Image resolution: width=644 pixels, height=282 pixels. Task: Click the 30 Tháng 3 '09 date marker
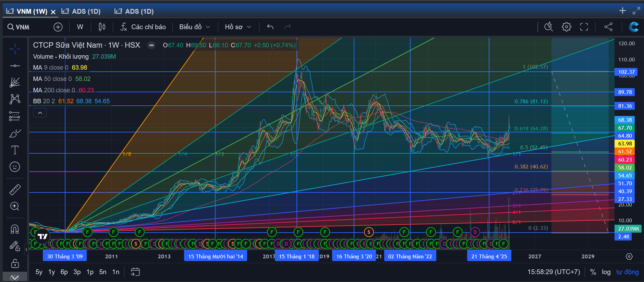tap(65, 256)
